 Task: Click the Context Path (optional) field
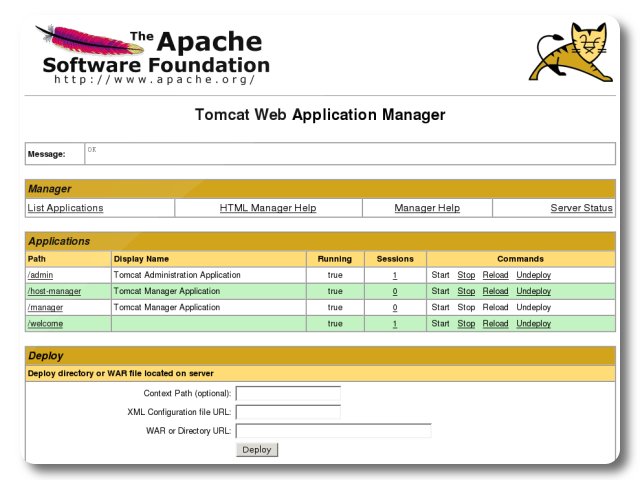[288, 393]
